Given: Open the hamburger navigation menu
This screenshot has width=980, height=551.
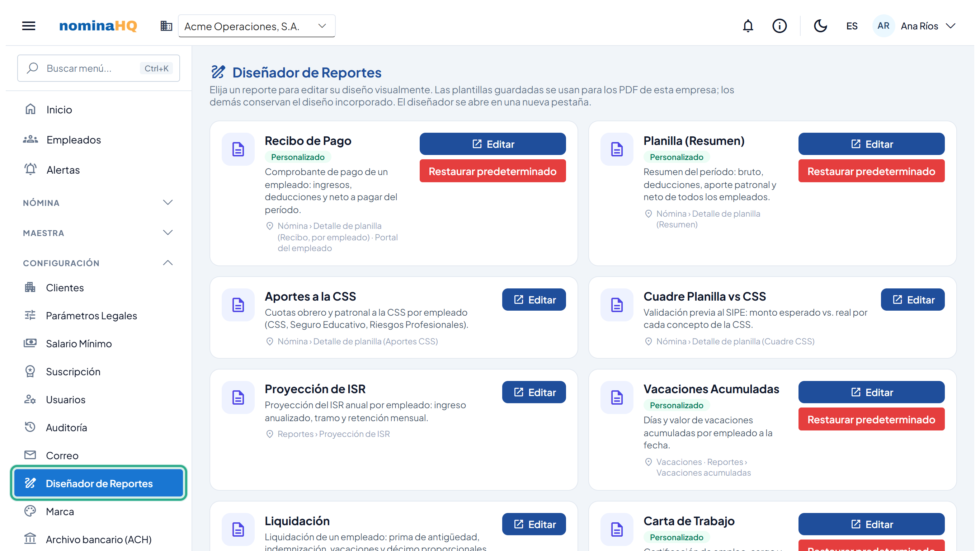Looking at the screenshot, I should [x=29, y=26].
